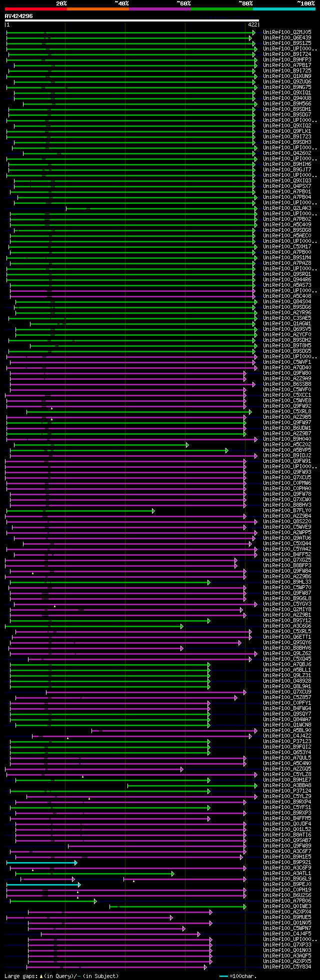Select the UniRef100_B7FLY0 entry

pyautogui.click(x=287, y=510)
